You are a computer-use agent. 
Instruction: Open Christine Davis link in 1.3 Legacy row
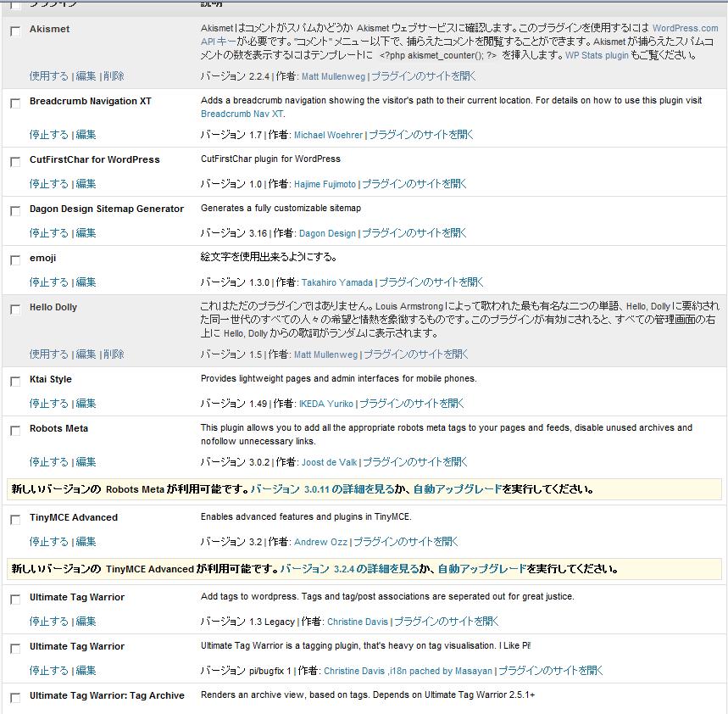coord(358,622)
